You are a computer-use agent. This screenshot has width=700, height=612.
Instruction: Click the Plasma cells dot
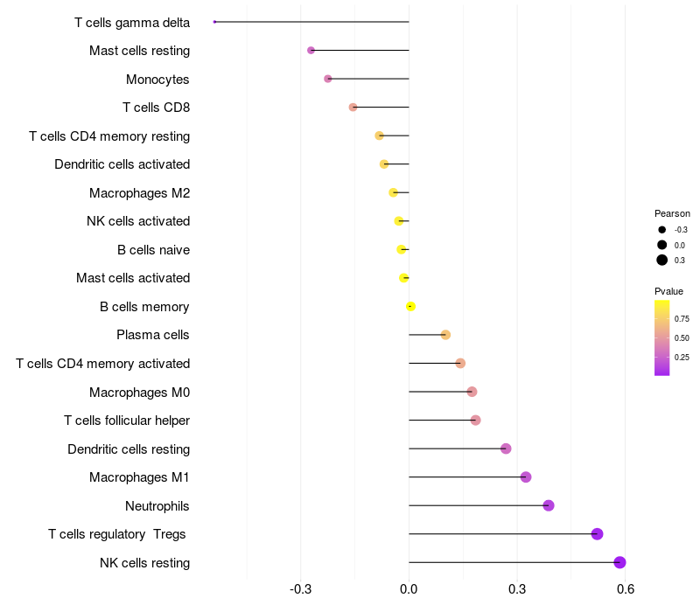[445, 335]
